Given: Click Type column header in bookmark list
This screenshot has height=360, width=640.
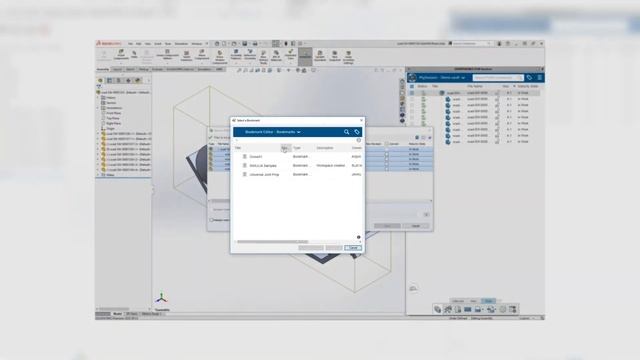Looking at the screenshot, I should (x=297, y=148).
